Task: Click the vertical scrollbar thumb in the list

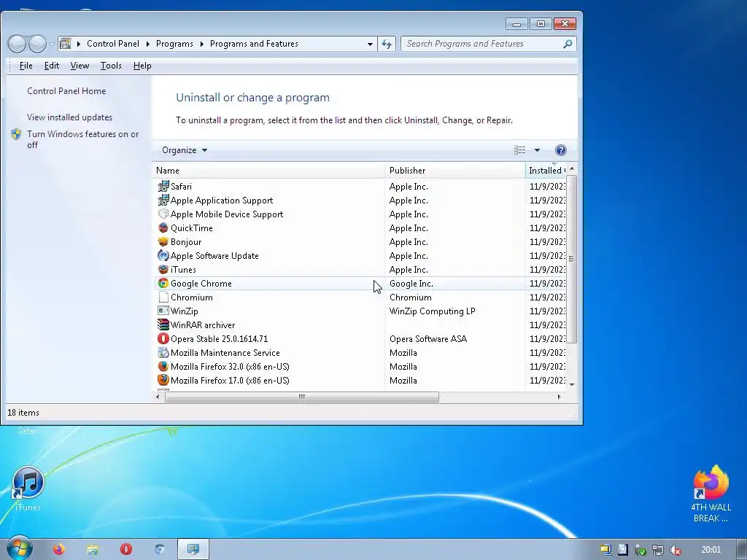Action: [x=572, y=259]
